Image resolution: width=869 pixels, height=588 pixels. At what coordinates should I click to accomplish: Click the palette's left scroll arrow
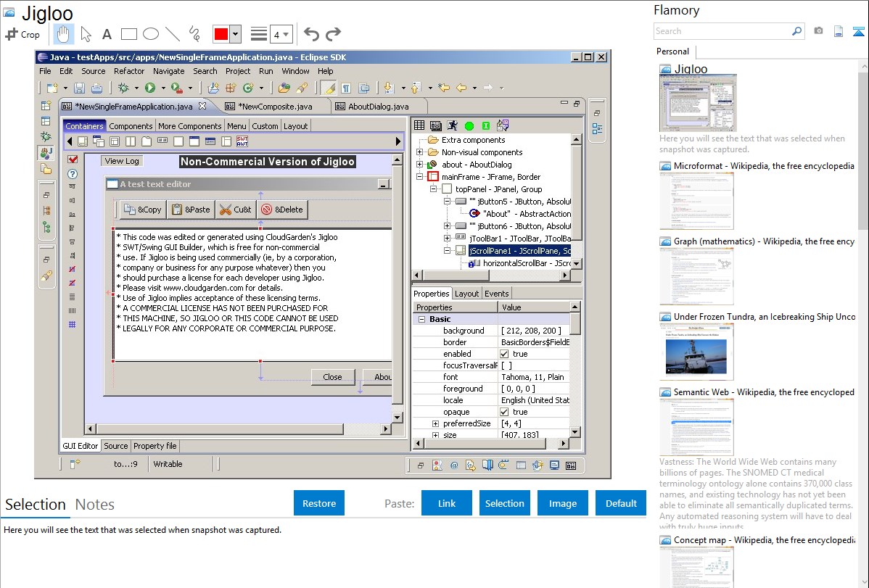(70, 141)
